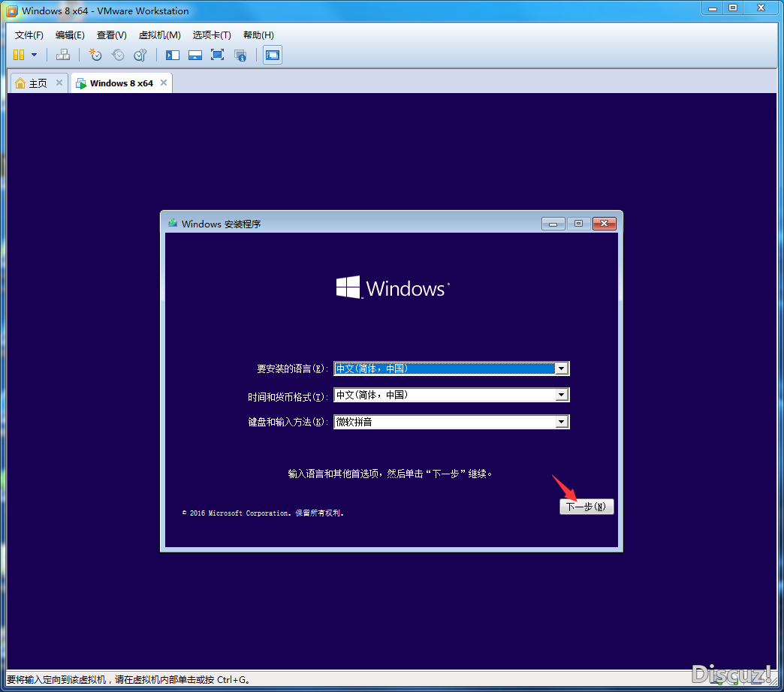Image resolution: width=784 pixels, height=692 pixels.
Task: Expand the 键盘和输入方法 dropdown
Action: point(562,423)
